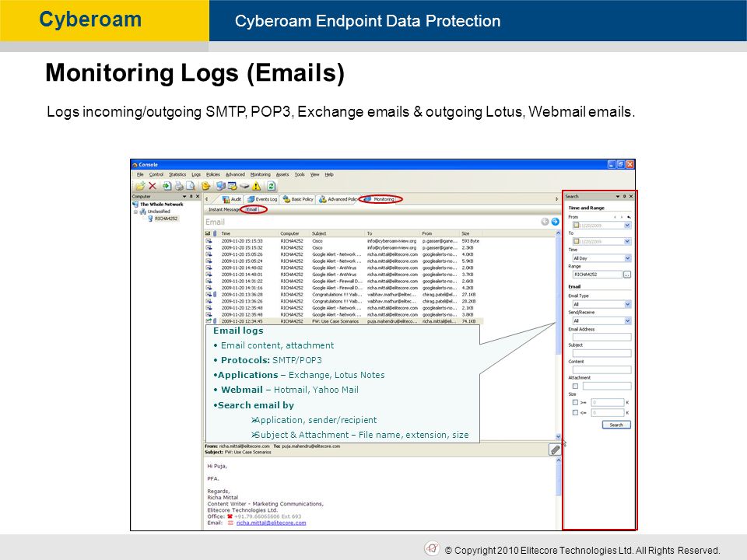Viewport: 747px width, 560px height.
Task: Pin the Computer panel
Action: click(191, 196)
